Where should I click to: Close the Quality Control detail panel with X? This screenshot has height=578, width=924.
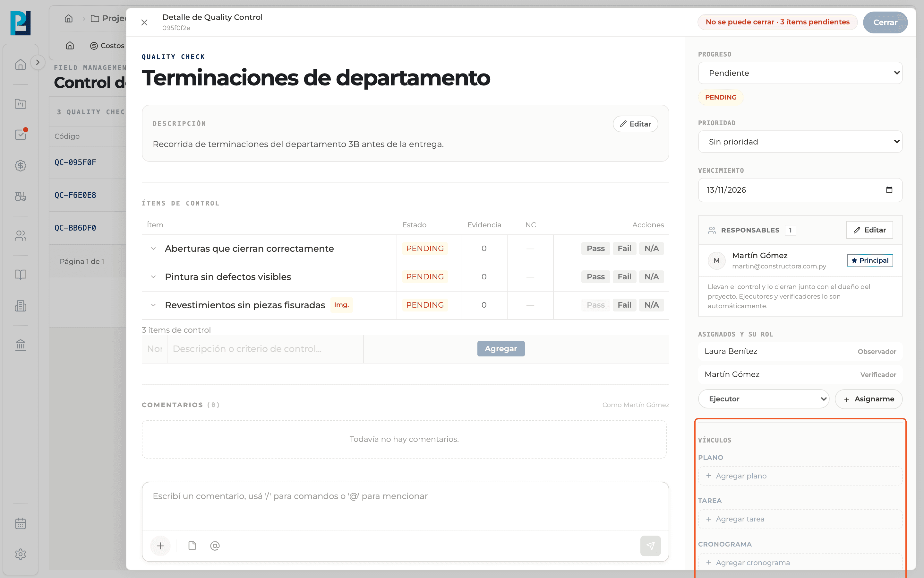[144, 22]
